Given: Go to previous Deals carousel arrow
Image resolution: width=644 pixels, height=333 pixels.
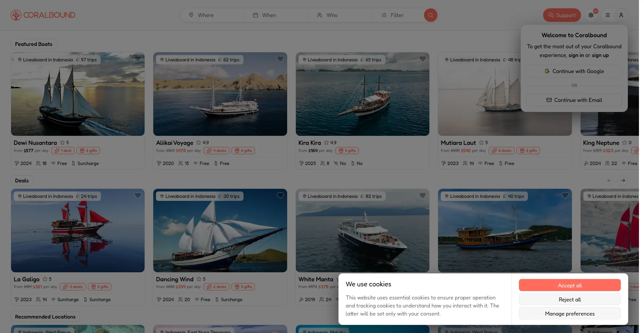Looking at the screenshot, I should click(x=609, y=180).
